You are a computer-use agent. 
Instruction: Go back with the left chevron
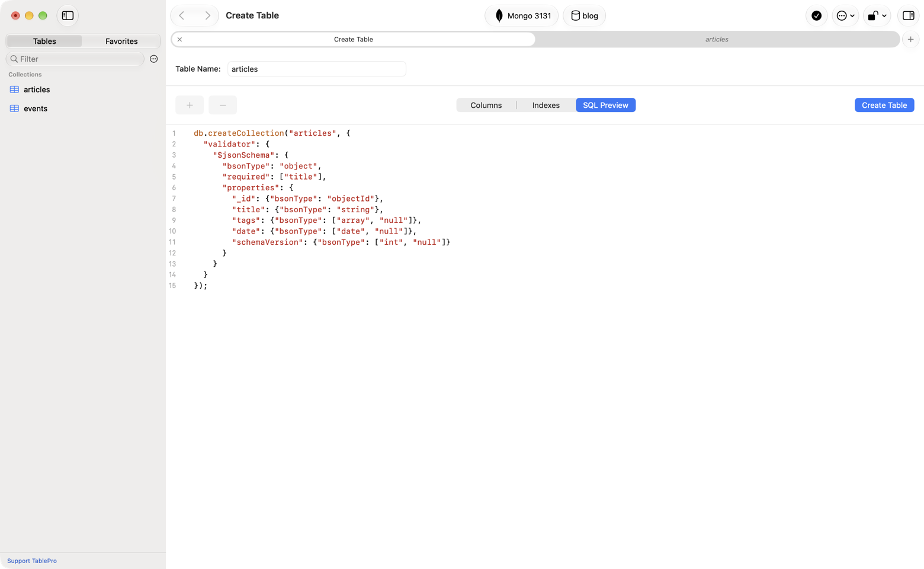click(x=182, y=15)
